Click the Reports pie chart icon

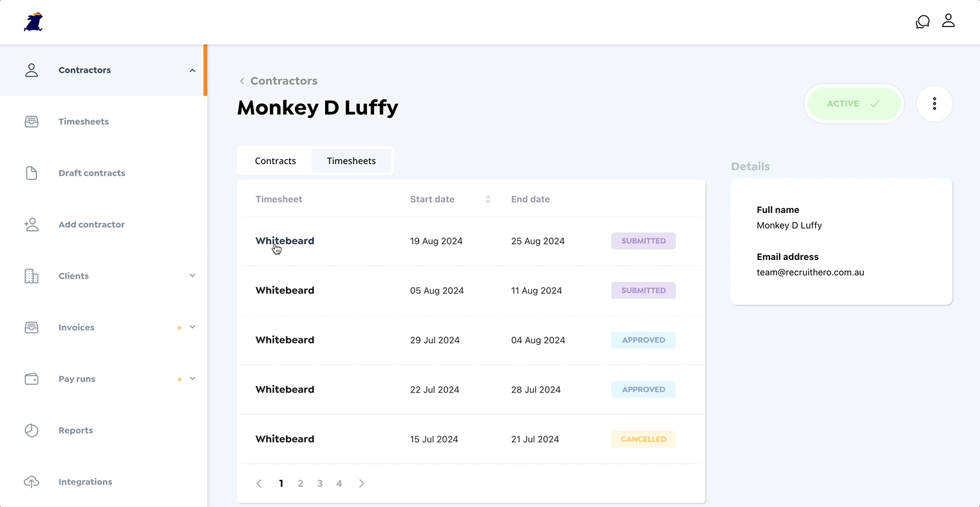32,430
